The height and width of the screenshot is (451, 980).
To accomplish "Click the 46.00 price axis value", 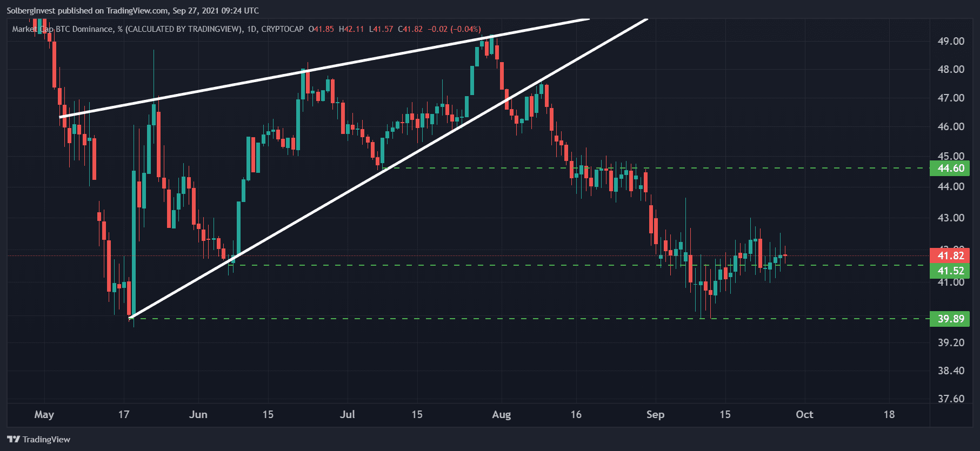I will [951, 126].
